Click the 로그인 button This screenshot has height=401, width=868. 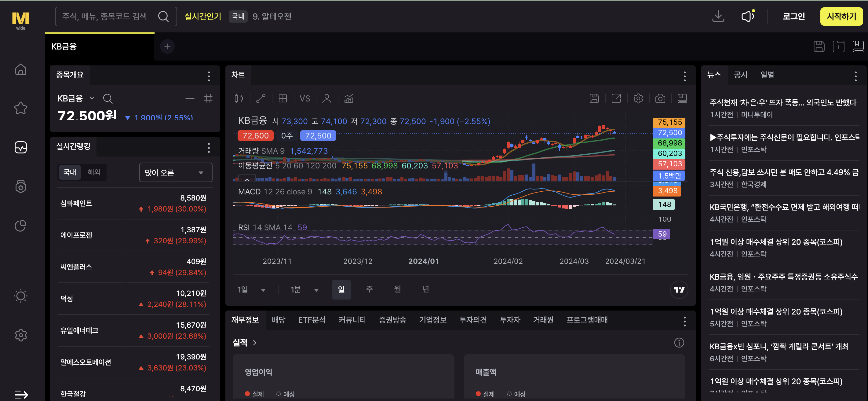point(793,16)
